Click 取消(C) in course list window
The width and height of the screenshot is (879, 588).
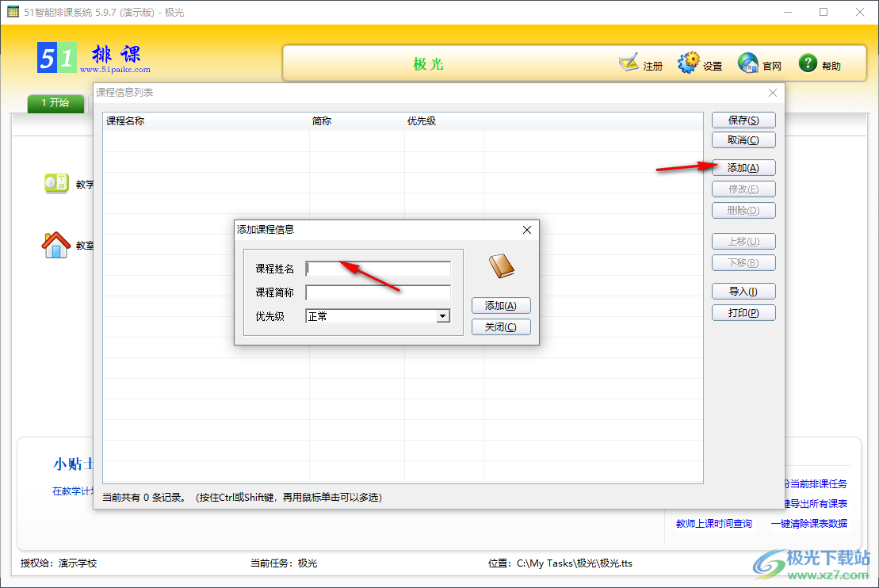point(743,139)
